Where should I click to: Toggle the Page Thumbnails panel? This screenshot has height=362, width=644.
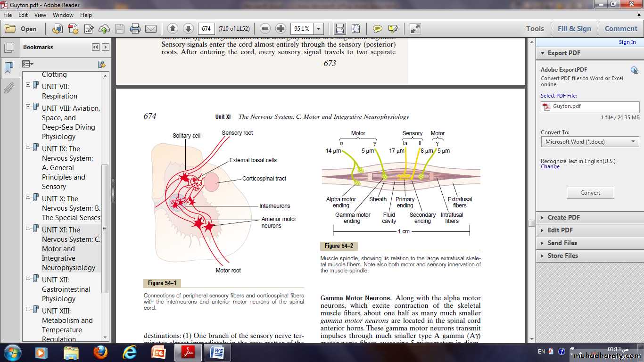click(x=8, y=48)
